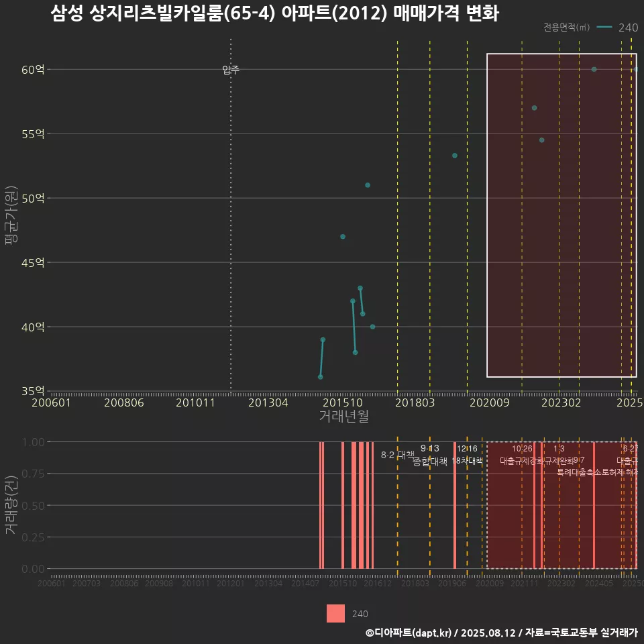Viewport: 644px width, 644px height.
Task: Click '200806' on the price chart axis
Action: point(124,402)
